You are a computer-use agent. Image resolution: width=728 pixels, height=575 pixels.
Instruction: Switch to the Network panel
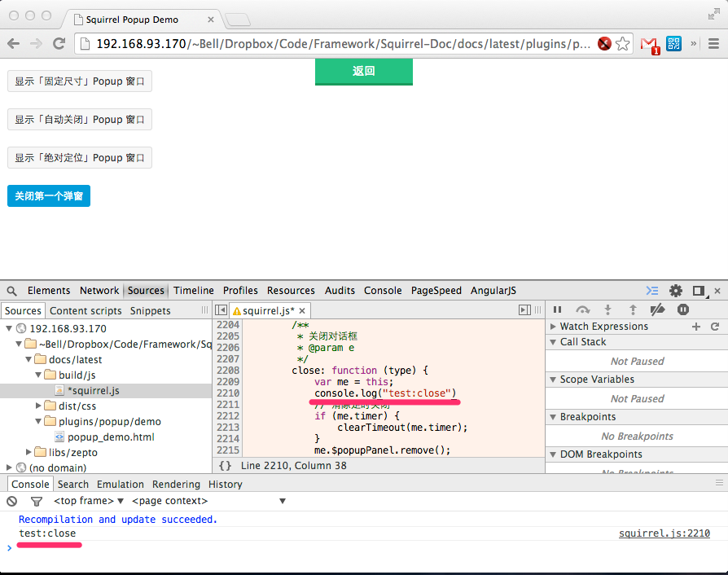[99, 291]
